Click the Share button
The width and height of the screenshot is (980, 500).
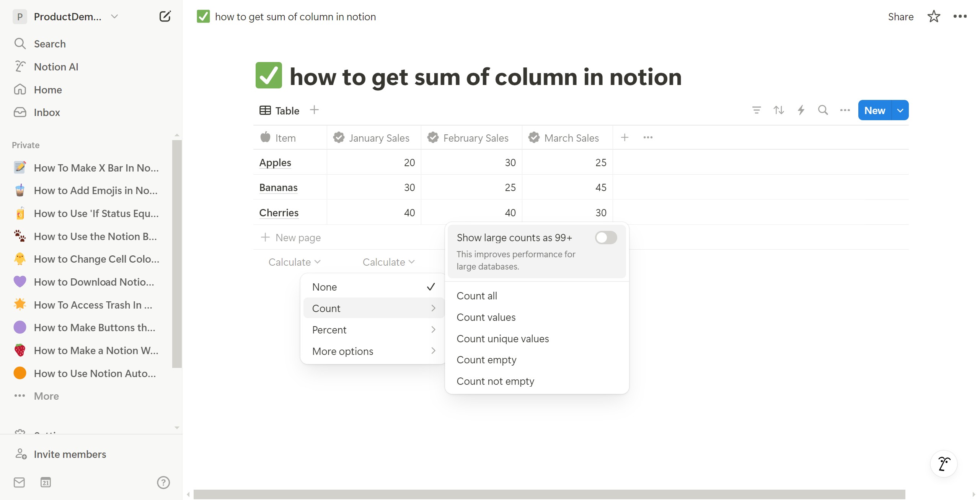pyautogui.click(x=900, y=16)
